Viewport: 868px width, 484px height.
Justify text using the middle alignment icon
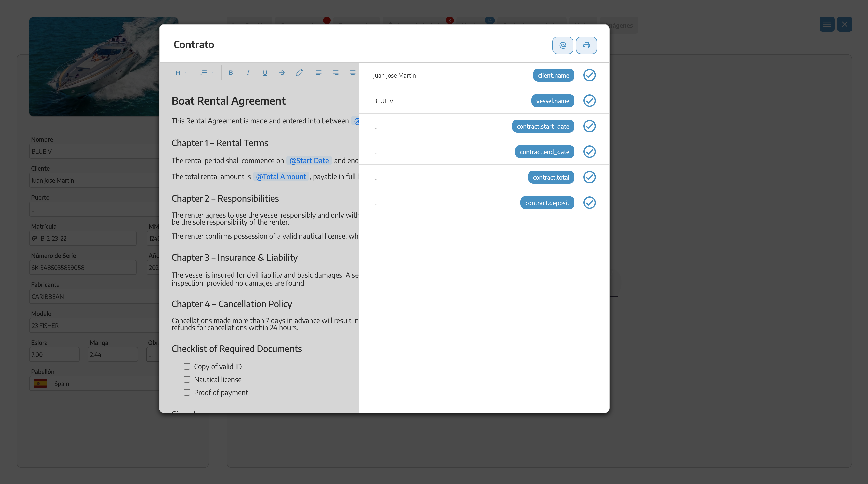coord(336,73)
